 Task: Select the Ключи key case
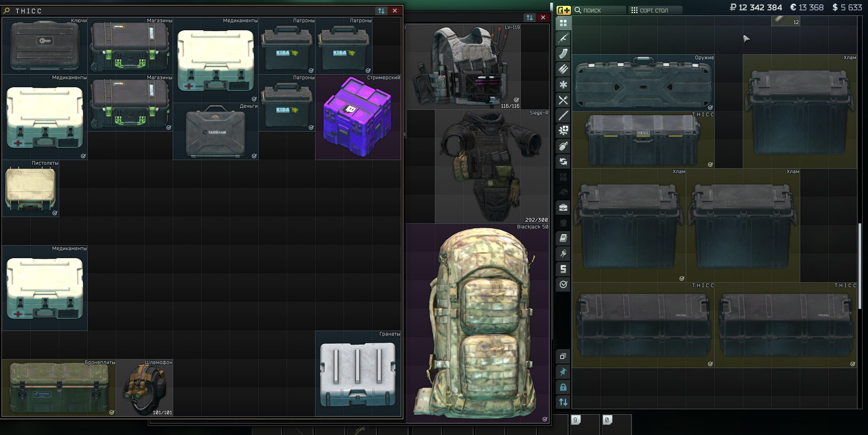(45, 46)
